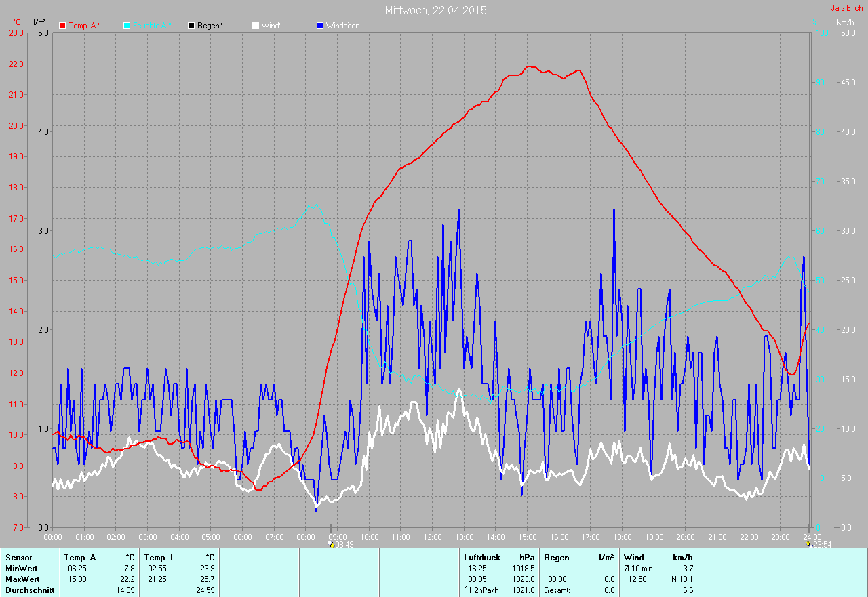Click the sunset marker icon at 23:54
The height and width of the screenshot is (597, 868).
coord(808,543)
